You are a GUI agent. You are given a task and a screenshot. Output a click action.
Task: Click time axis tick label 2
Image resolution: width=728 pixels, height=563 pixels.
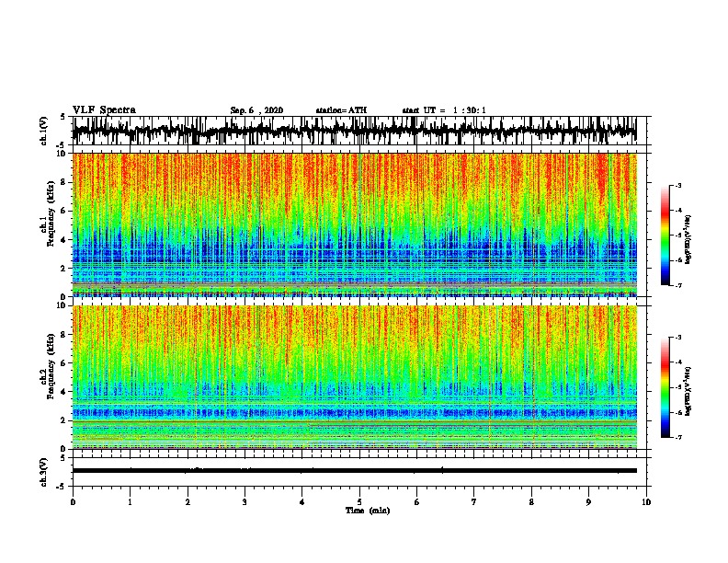click(188, 502)
